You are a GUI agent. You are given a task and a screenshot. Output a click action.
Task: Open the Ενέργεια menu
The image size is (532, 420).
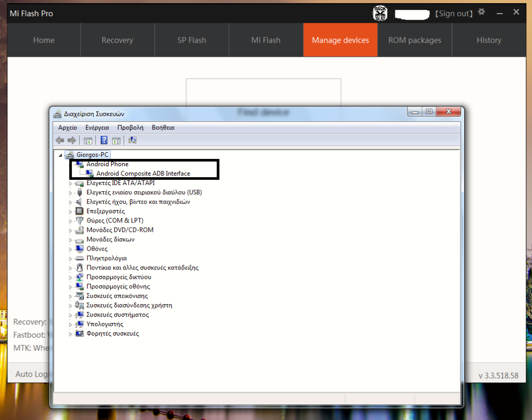pos(97,127)
